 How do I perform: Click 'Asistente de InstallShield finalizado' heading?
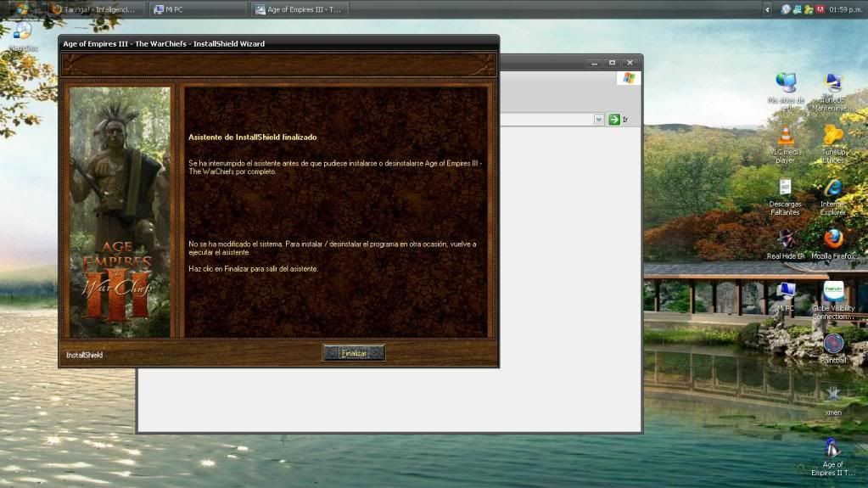(x=253, y=137)
